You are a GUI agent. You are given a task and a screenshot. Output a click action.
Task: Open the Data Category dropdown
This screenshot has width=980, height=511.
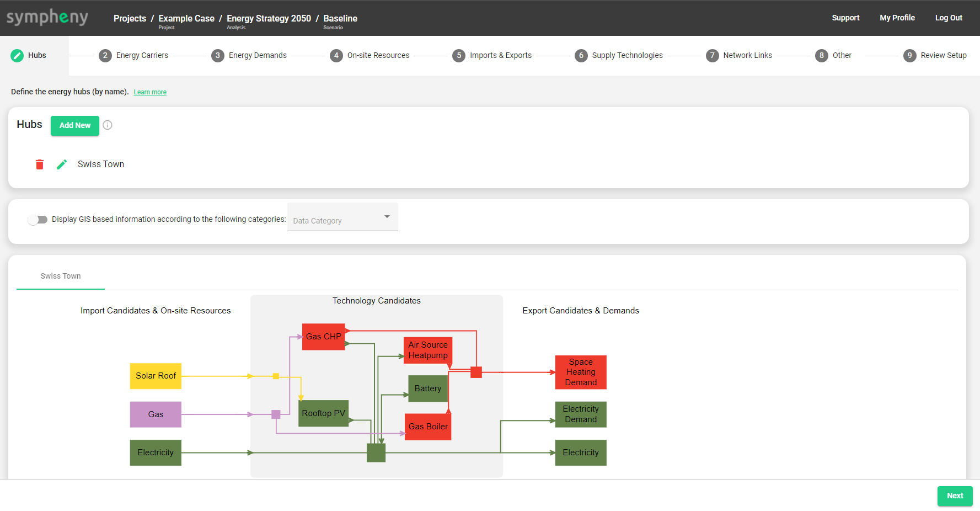[x=342, y=218]
